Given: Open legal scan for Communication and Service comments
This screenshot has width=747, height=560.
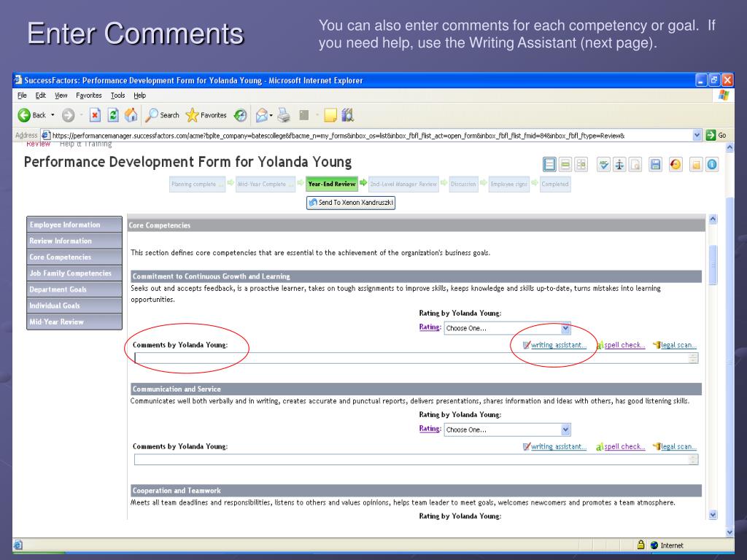Looking at the screenshot, I should 678,447.
